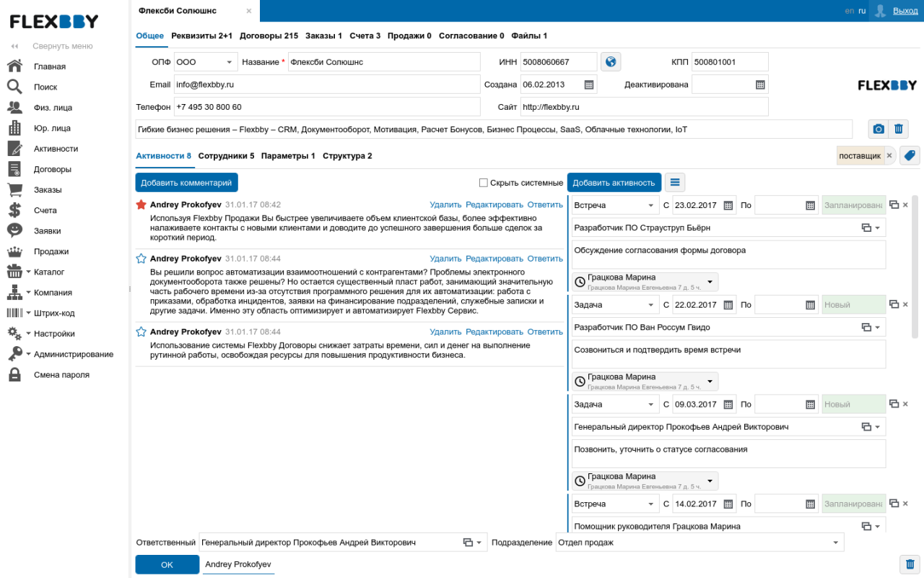
Task: Open the Файлы 1 tab
Action: (529, 35)
